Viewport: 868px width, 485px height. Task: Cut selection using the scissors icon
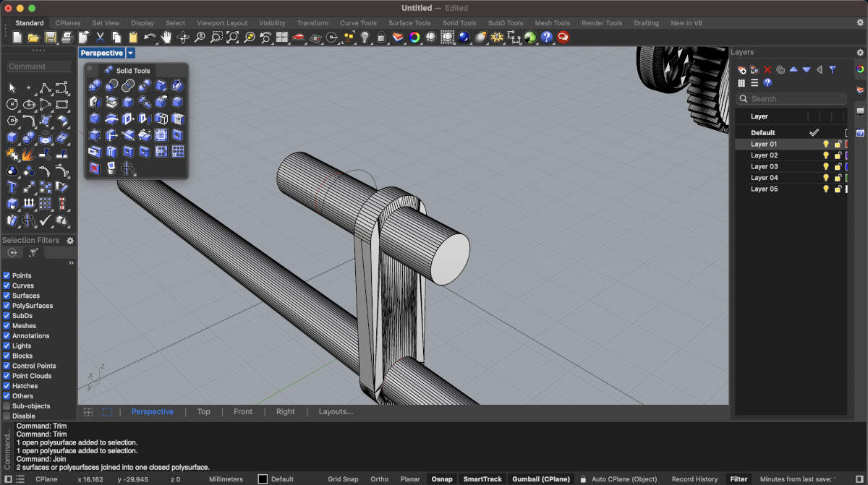click(100, 37)
